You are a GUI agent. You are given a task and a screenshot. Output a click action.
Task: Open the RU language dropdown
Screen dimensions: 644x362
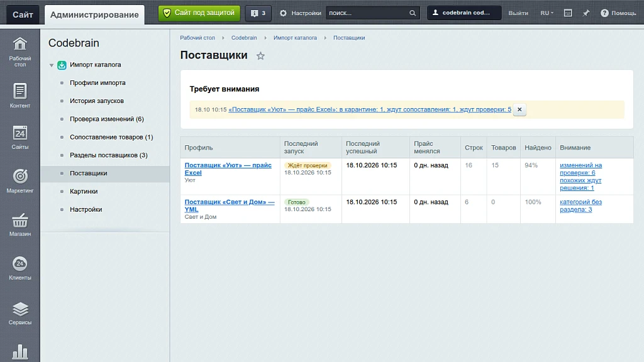coord(547,13)
